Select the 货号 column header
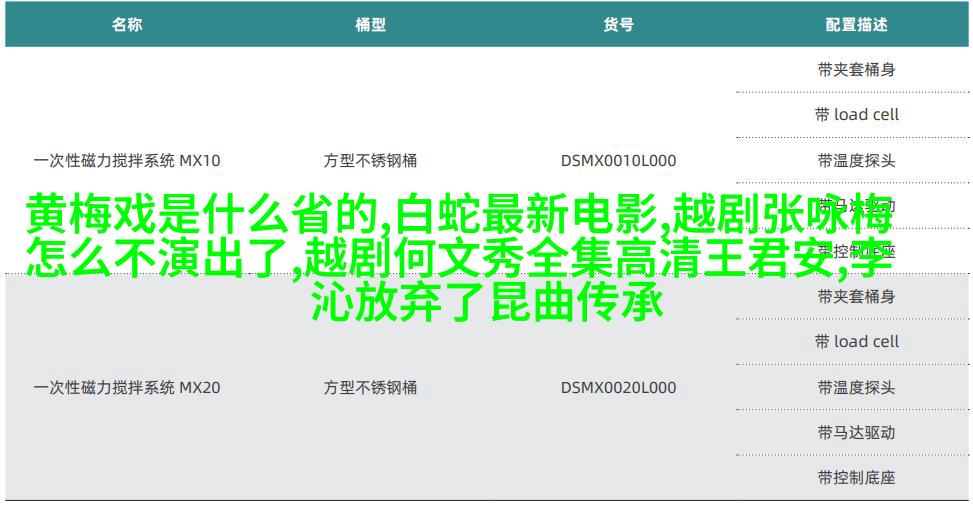 618,25
